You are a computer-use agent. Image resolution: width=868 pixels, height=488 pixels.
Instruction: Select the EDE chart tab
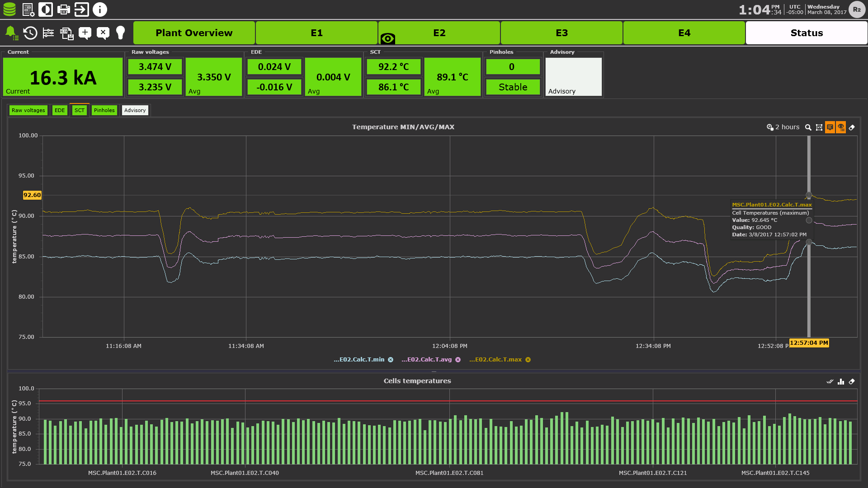60,110
